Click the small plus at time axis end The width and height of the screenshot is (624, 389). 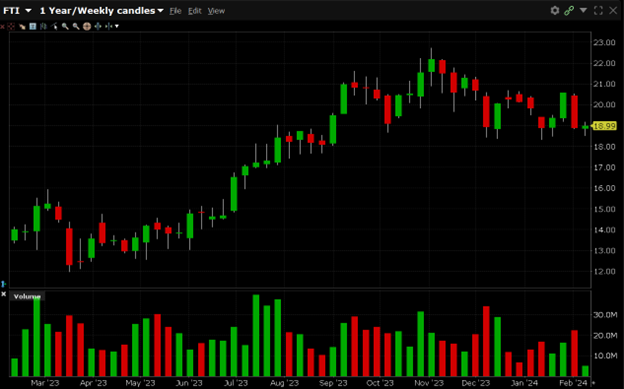(x=593, y=383)
